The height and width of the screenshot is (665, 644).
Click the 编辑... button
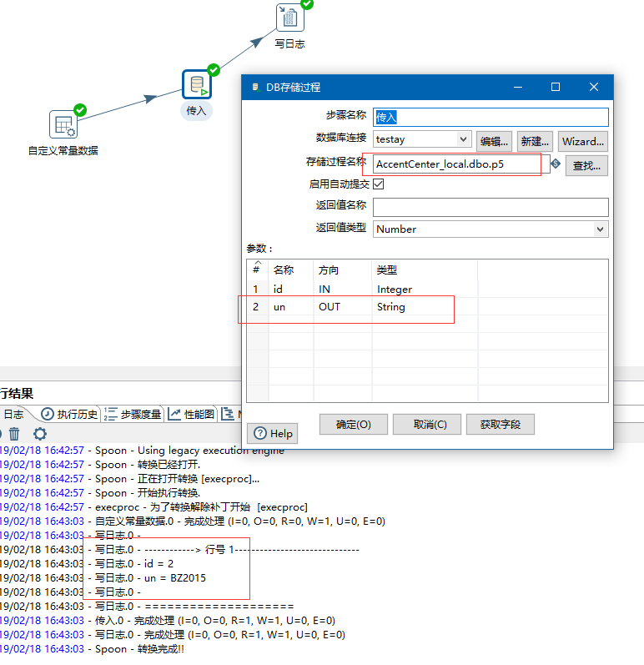pos(494,141)
